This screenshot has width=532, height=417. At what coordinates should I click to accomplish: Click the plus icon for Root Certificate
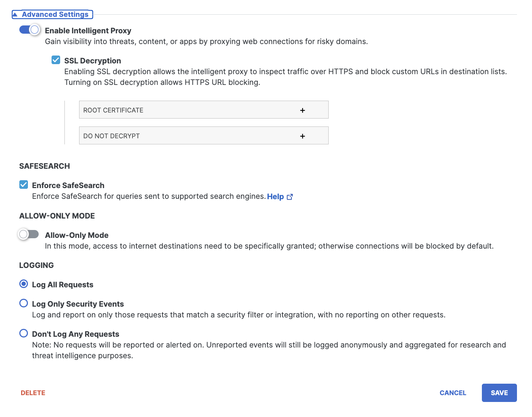click(x=303, y=110)
